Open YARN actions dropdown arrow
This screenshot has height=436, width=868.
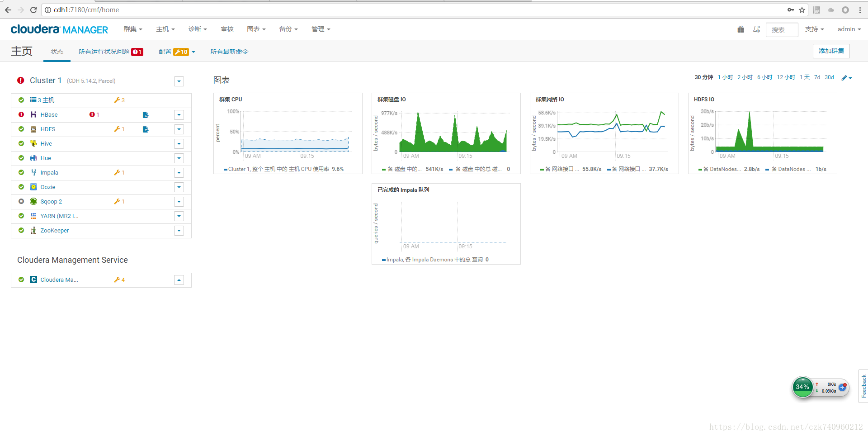point(179,216)
